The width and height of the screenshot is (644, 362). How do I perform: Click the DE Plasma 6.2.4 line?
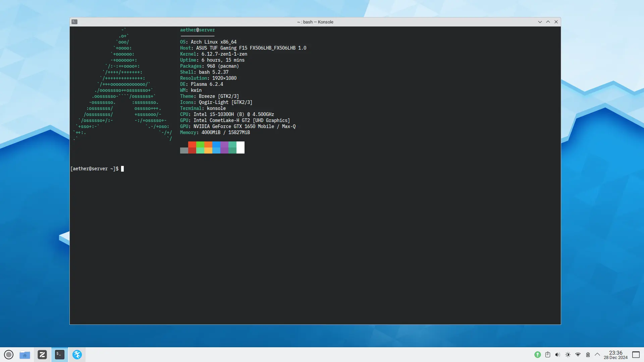[x=202, y=84]
